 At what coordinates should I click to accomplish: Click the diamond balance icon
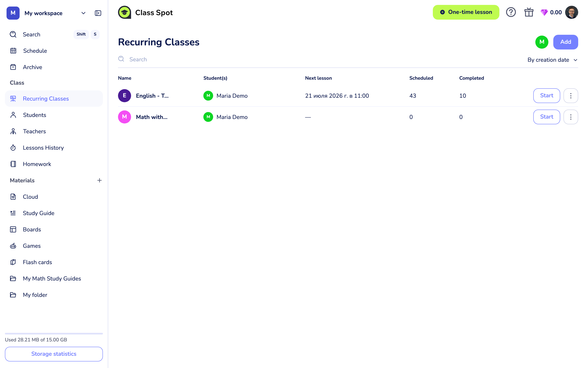(x=544, y=12)
